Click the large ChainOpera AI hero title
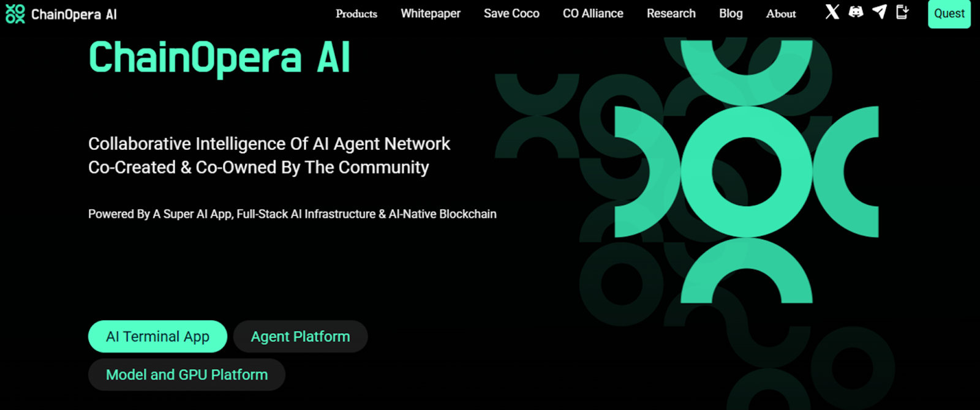The height and width of the screenshot is (410, 980). (x=219, y=59)
